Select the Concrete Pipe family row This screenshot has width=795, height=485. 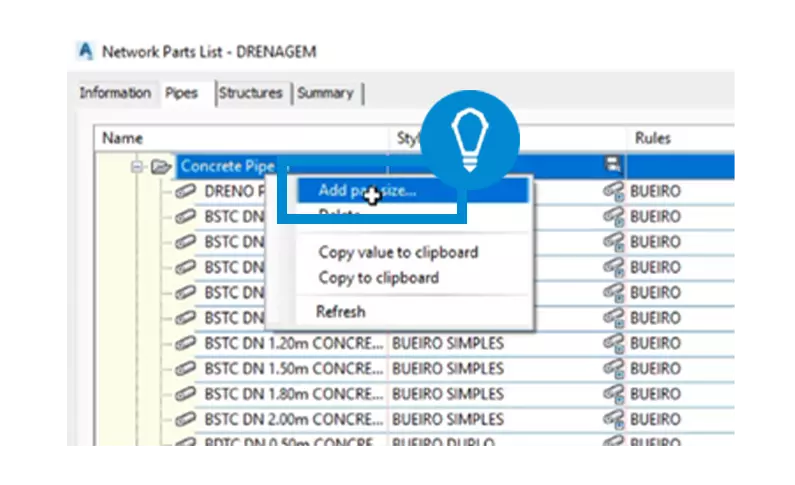(455, 166)
